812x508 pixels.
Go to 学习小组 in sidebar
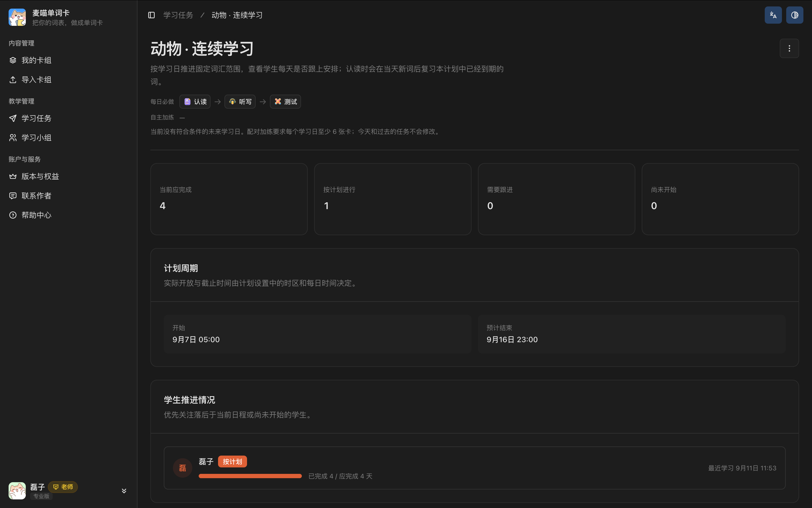click(68, 138)
